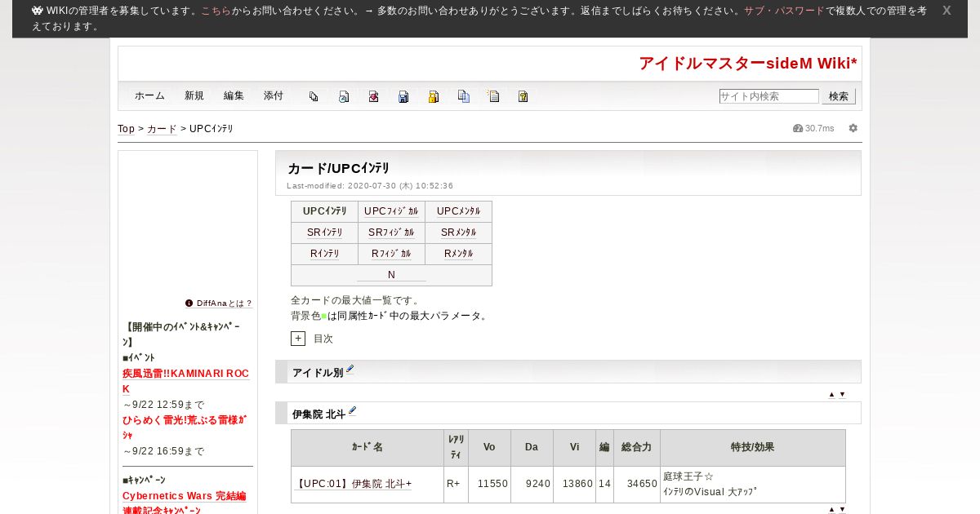This screenshot has height=514, width=980.
Task: Click the red arrow download page icon
Action: [373, 96]
